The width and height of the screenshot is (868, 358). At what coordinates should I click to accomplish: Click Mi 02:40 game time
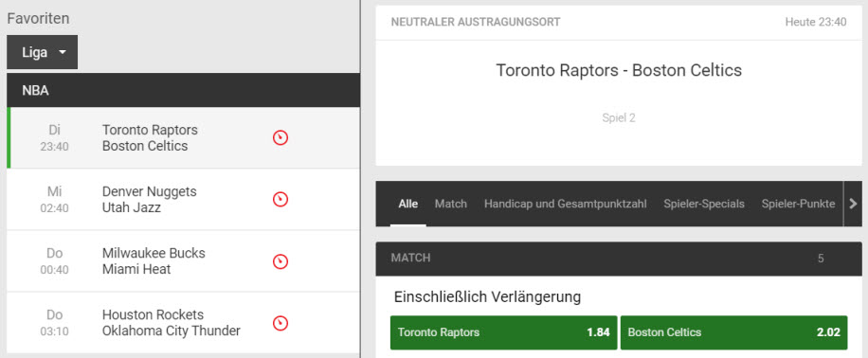point(54,199)
